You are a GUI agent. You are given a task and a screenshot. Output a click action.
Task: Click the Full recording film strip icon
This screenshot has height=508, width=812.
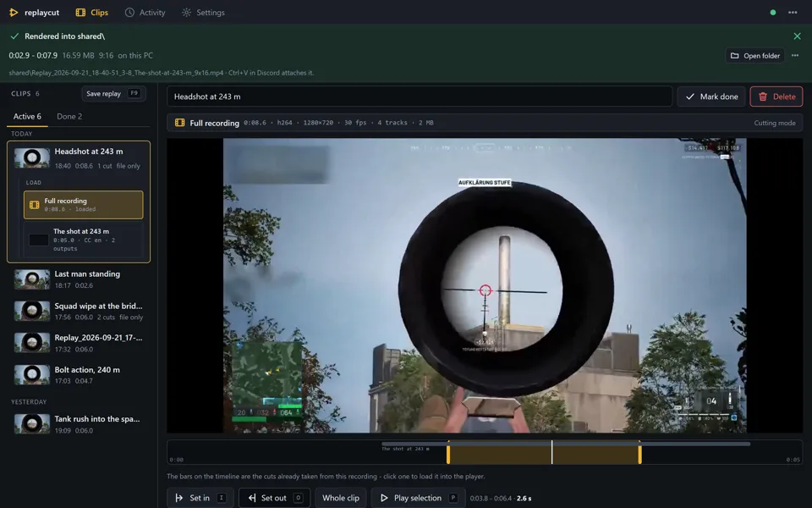pyautogui.click(x=179, y=123)
